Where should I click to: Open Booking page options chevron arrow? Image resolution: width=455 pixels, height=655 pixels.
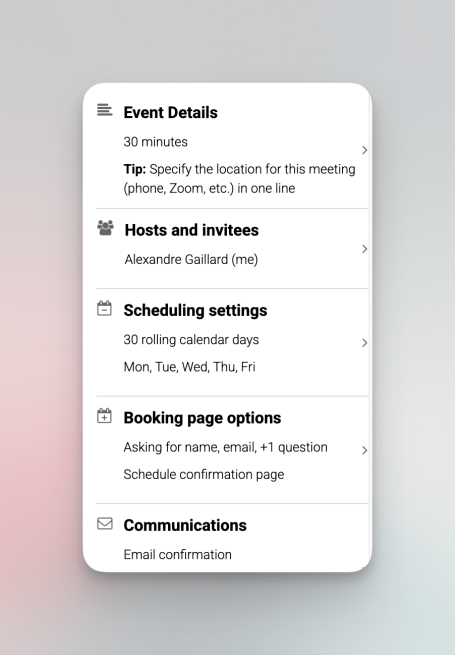coord(364,450)
